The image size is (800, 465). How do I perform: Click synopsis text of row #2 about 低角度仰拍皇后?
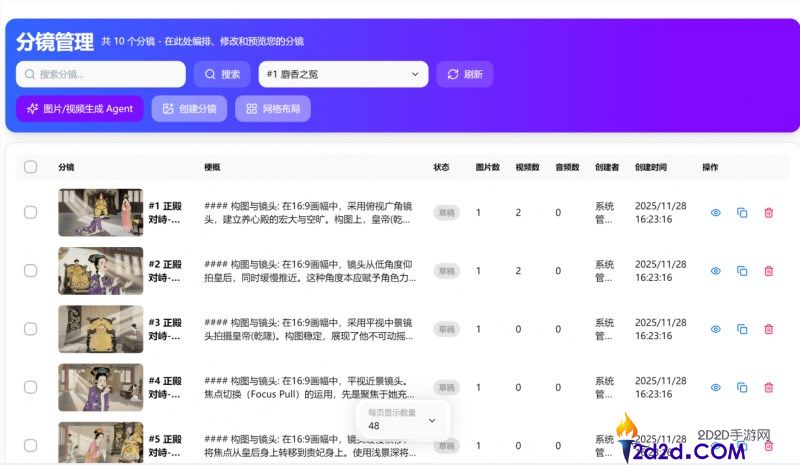(x=310, y=271)
